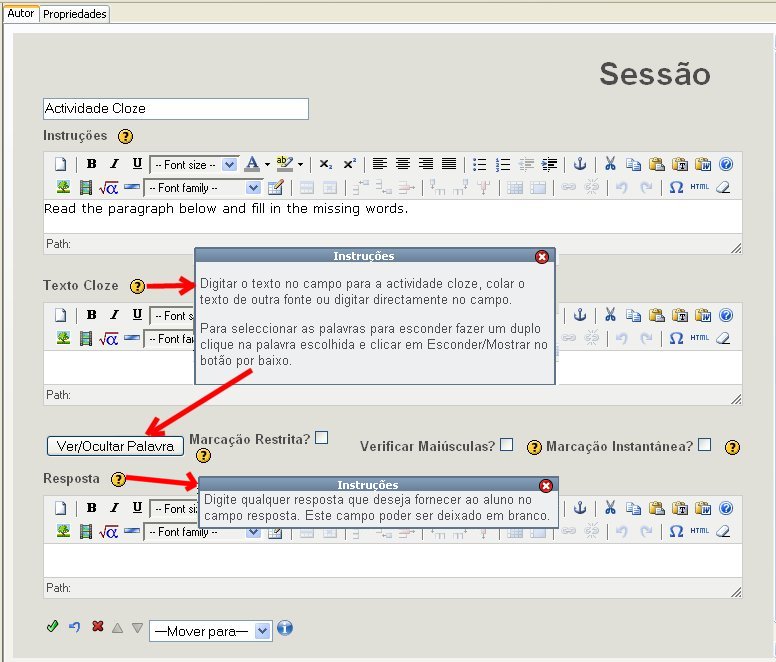
Task: Click the red X delete icon
Action: click(97, 627)
